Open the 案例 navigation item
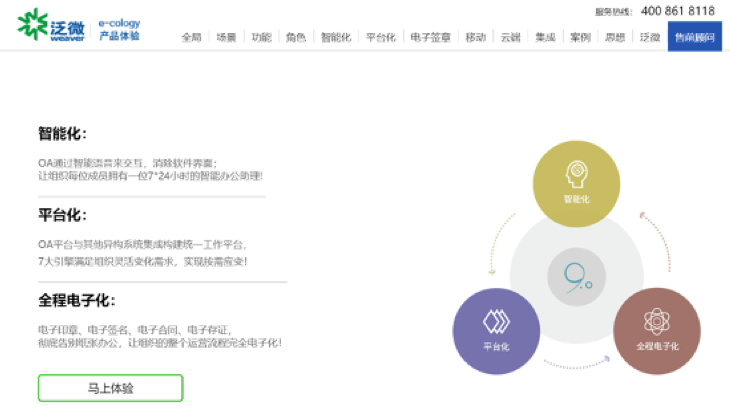Screen dimensions: 730x408 tap(580, 37)
